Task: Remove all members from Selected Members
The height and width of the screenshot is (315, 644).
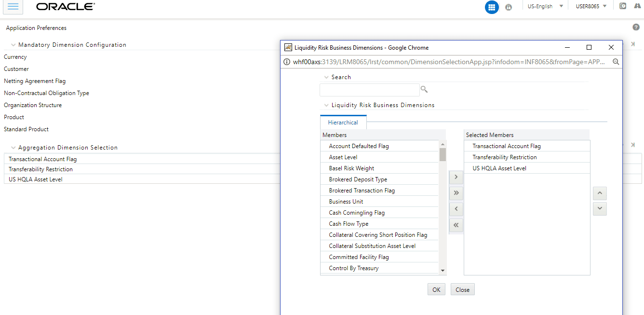Action: pos(456,225)
